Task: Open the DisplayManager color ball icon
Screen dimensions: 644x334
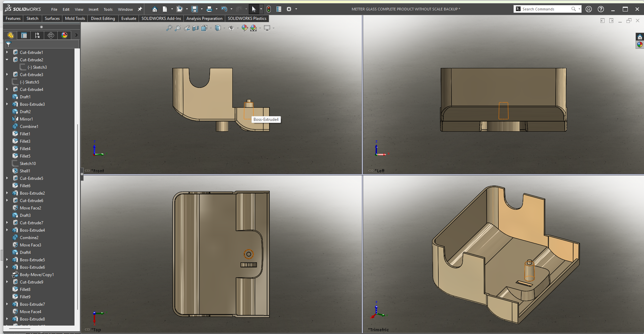Action: pos(64,35)
